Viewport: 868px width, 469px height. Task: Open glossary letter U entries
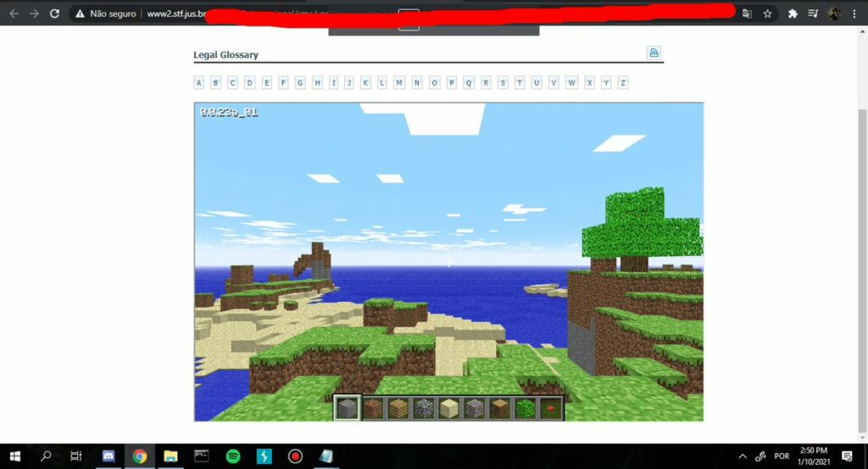(x=537, y=83)
